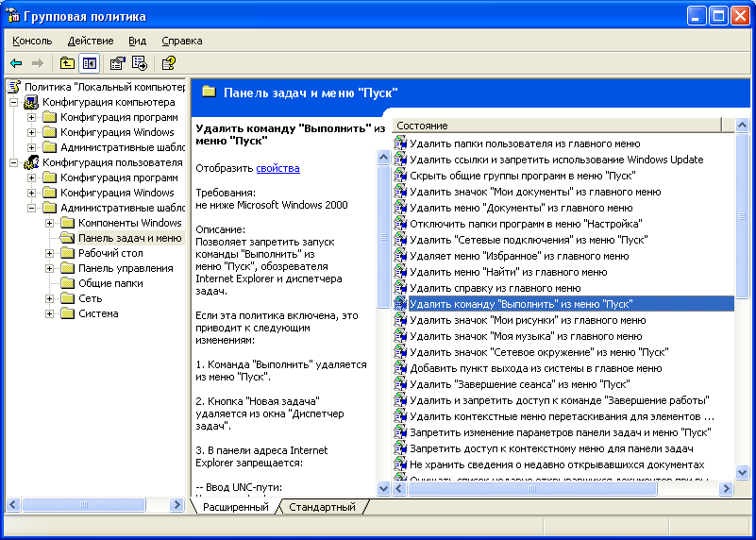Click the "свойства" link
The height and width of the screenshot is (540, 756).
tap(277, 168)
